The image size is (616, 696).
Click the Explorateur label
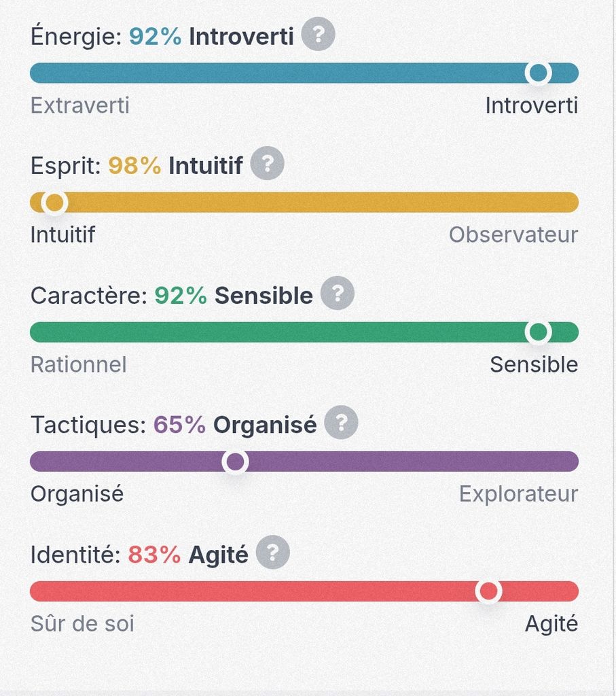tap(518, 493)
